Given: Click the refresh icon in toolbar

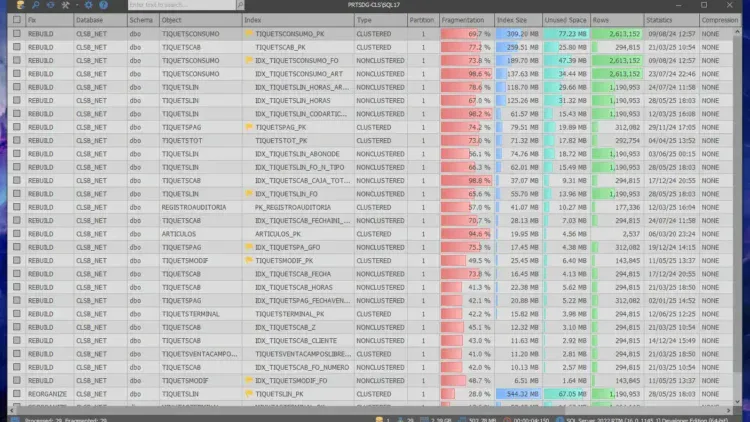Looking at the screenshot, I should click(48, 5).
